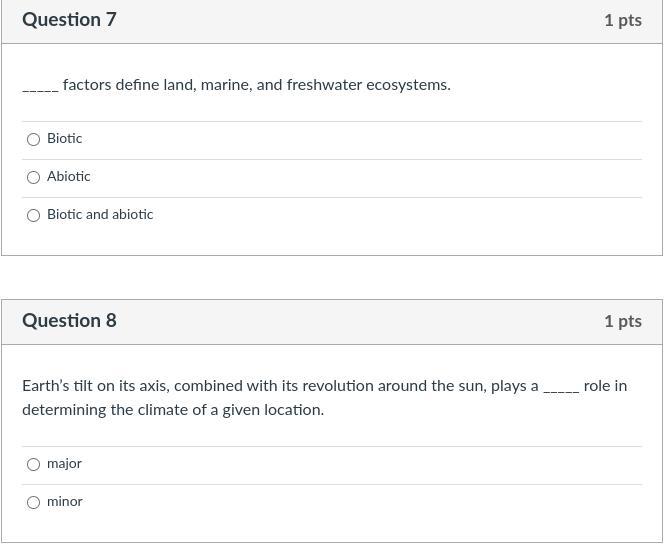
Task: Click the word 'freshwater' in Question 7
Action: (x=324, y=85)
